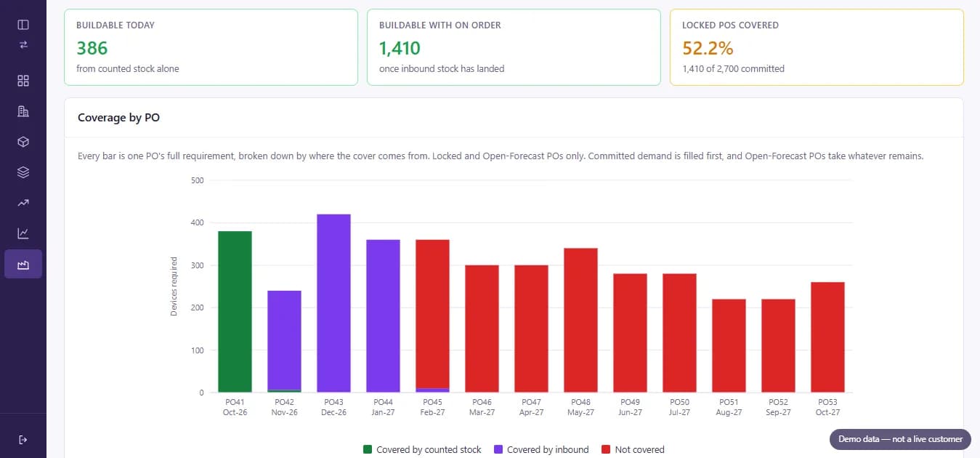Click the log out icon

click(x=23, y=439)
